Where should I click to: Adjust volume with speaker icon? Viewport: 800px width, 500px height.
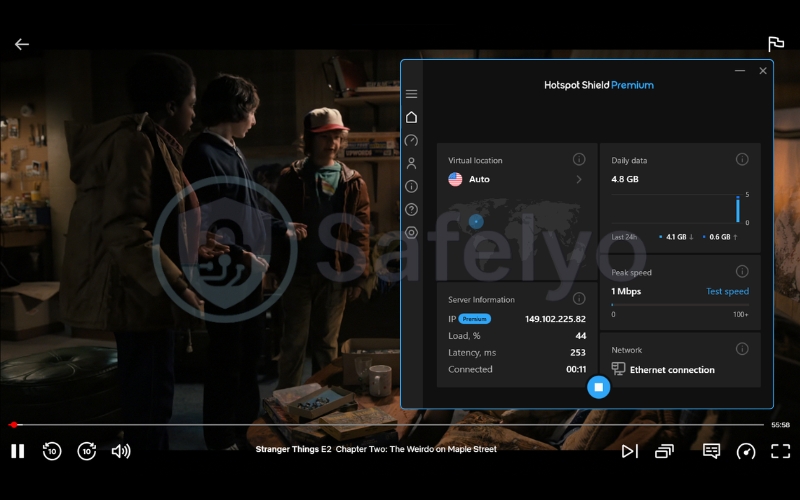pos(121,451)
